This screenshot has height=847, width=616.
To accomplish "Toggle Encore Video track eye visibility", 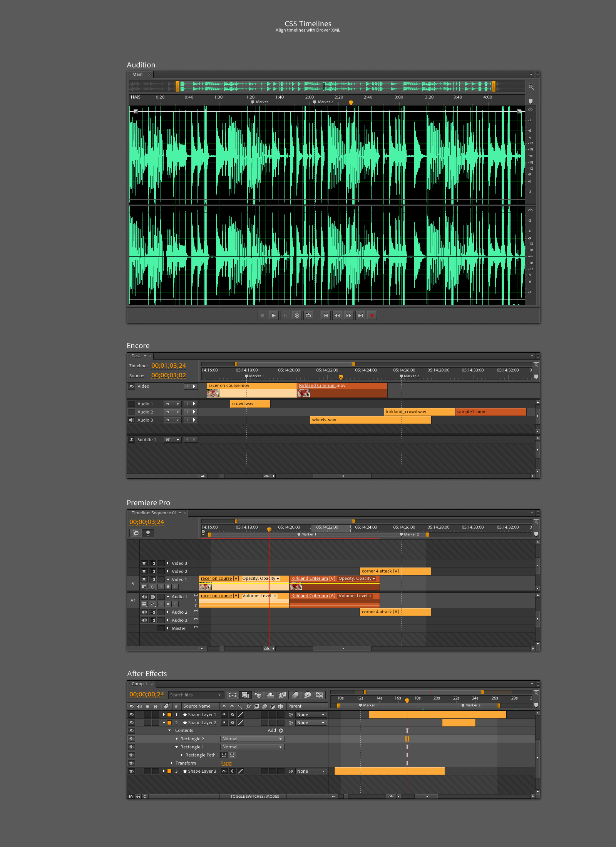I will tap(132, 386).
